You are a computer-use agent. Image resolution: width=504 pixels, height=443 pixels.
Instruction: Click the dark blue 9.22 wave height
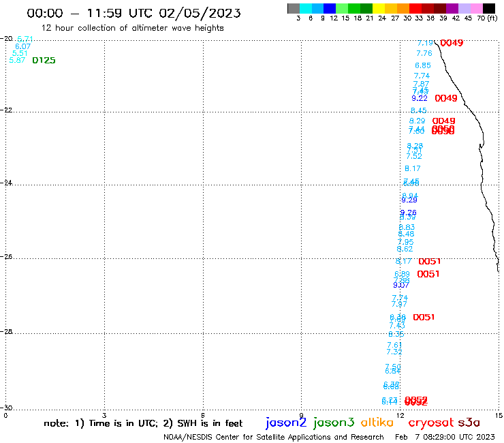click(x=420, y=98)
